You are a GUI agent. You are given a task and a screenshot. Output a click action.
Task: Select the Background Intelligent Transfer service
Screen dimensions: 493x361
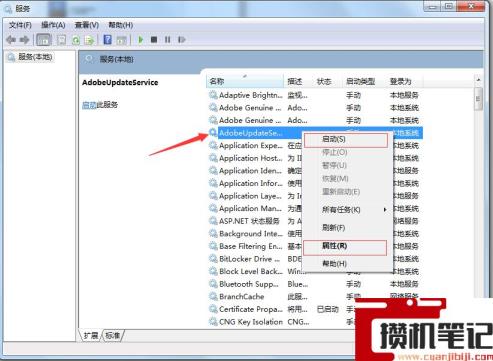click(x=255, y=234)
